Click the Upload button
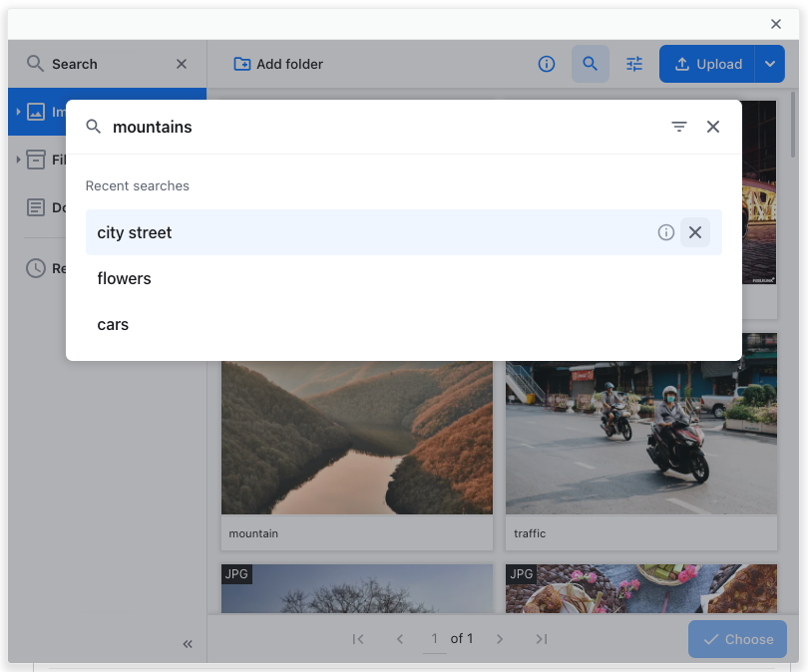 tap(707, 63)
